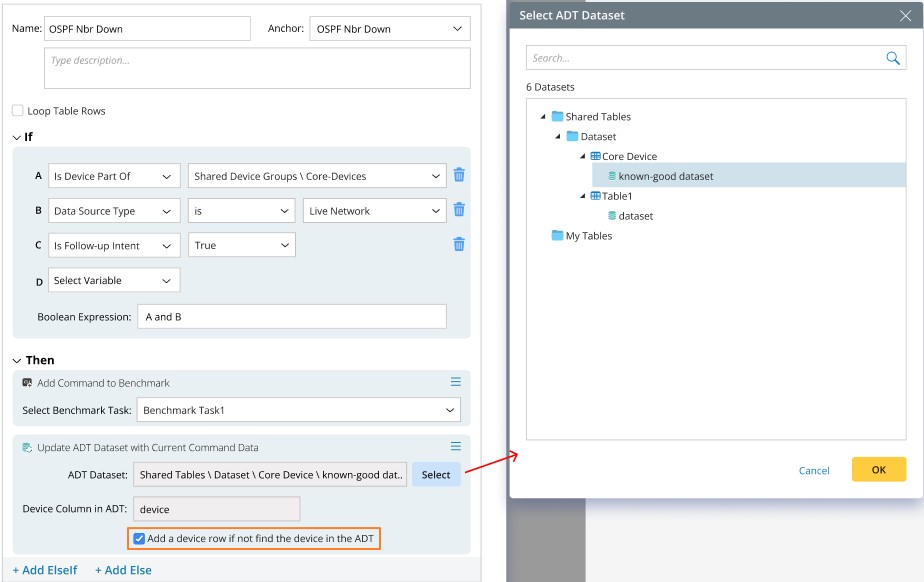The width and height of the screenshot is (924, 582).
Task: Click the Core Device table icon
Action: pos(595,156)
